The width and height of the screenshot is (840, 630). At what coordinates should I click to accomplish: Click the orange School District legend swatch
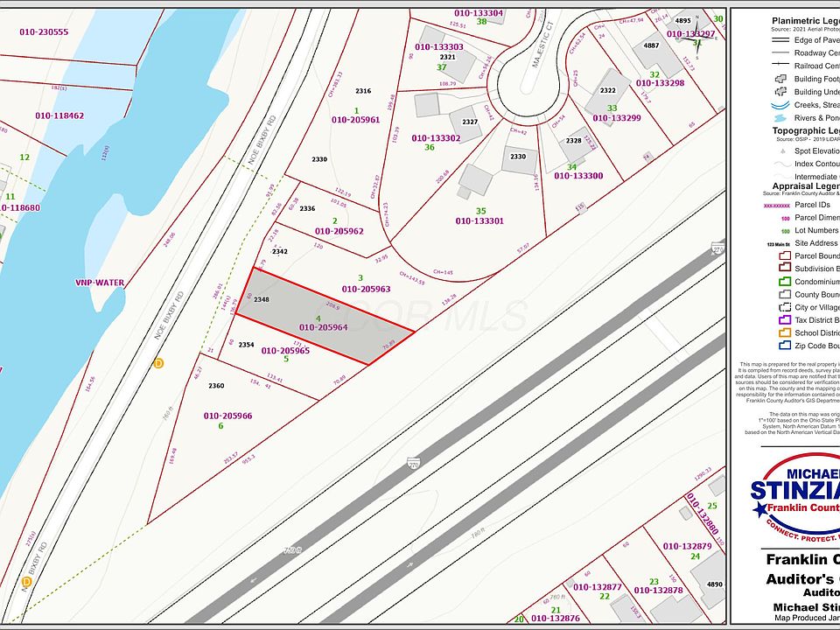point(784,333)
